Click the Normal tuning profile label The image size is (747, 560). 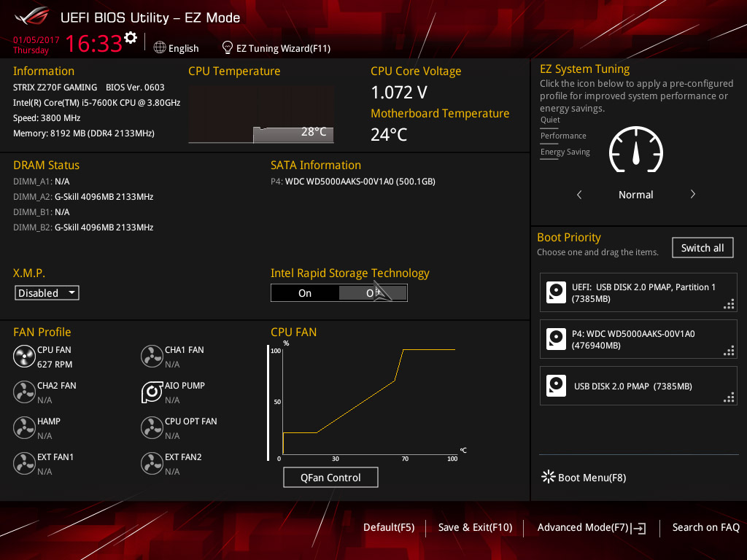(635, 195)
